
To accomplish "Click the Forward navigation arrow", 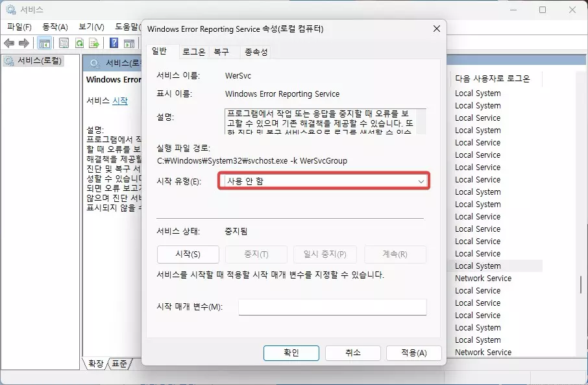I will 24,43.
